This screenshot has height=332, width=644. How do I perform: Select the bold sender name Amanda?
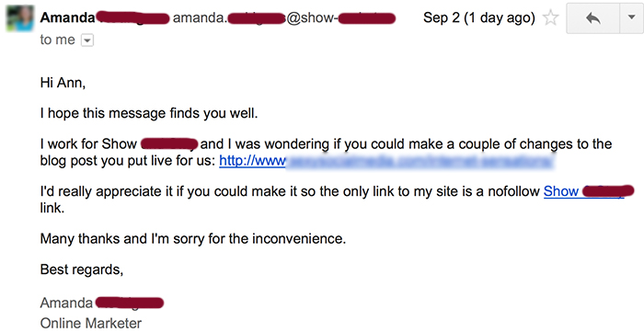pyautogui.click(x=68, y=17)
